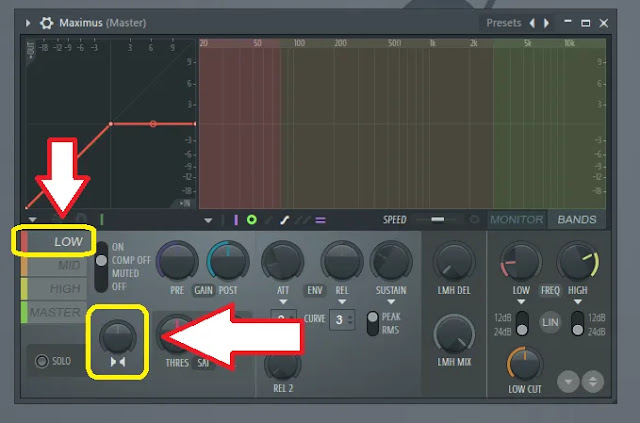Click the LMH MIX knob
Viewport: 640px width, 423px height.
pos(454,335)
